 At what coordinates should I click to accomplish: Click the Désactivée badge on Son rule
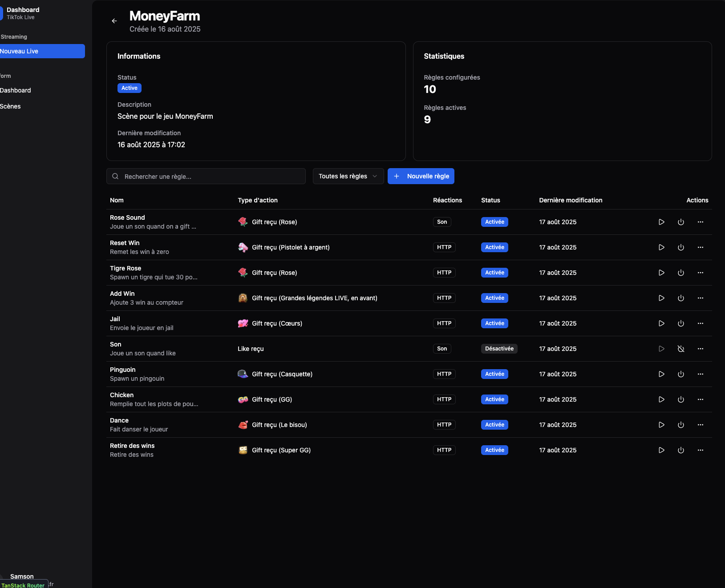[499, 349]
